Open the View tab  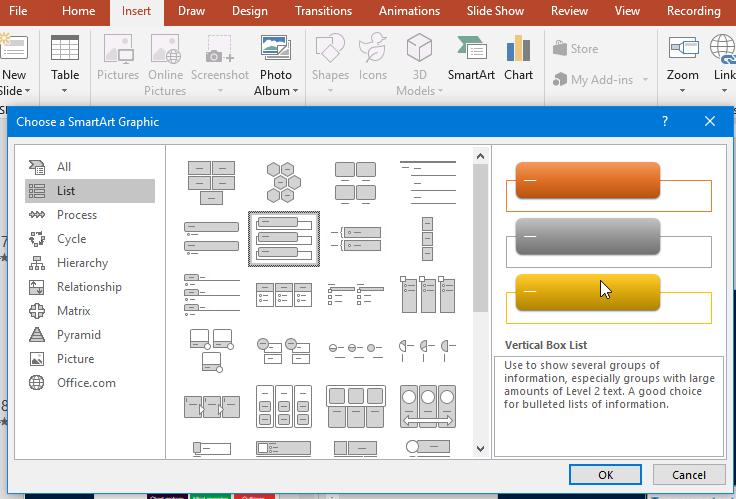click(627, 11)
